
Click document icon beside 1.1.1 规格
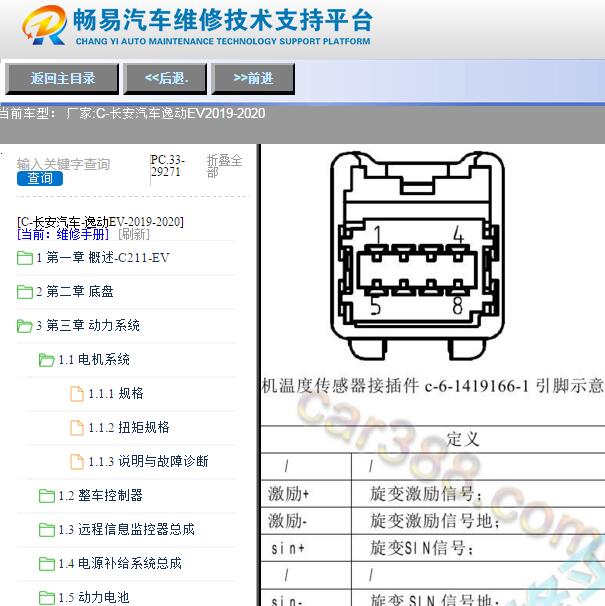tap(77, 394)
